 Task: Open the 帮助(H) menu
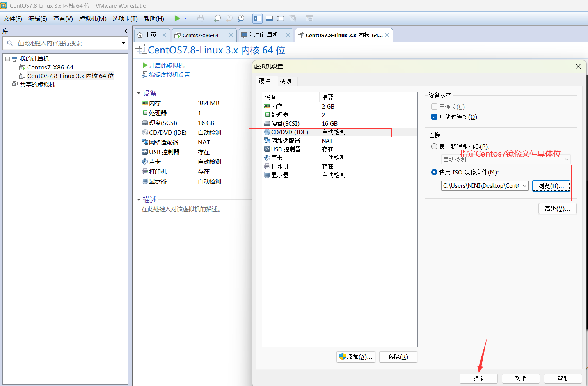coord(154,18)
